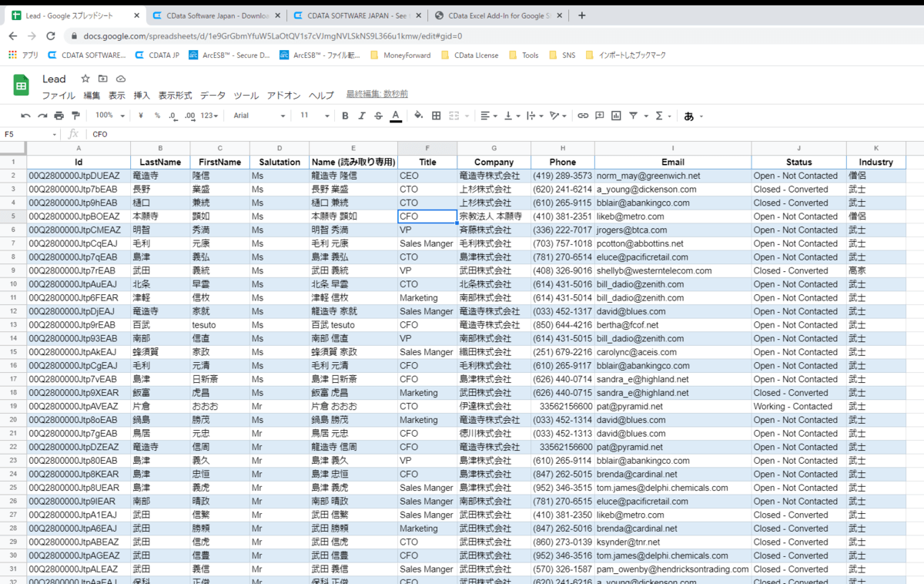
Task: Click the fill color paint bucket
Action: point(419,116)
